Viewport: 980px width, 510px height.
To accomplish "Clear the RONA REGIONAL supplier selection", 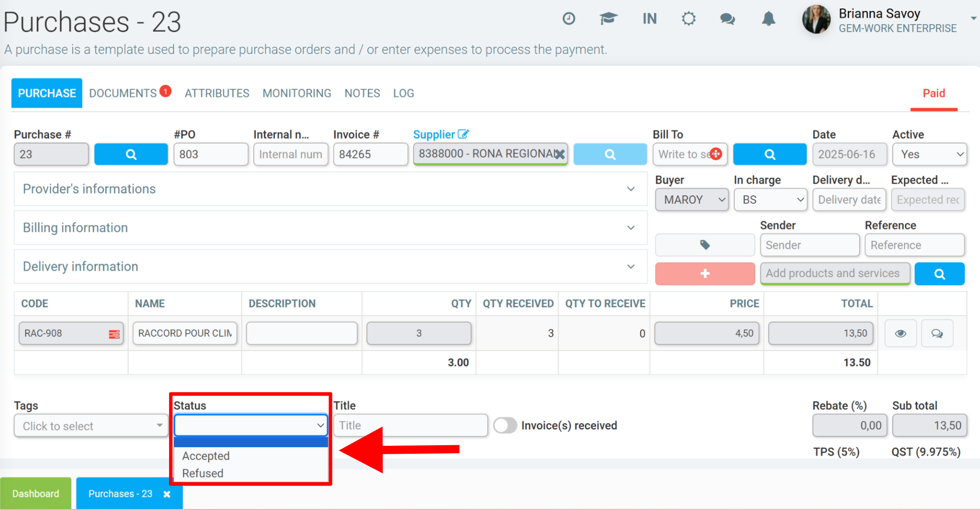I will (560, 154).
